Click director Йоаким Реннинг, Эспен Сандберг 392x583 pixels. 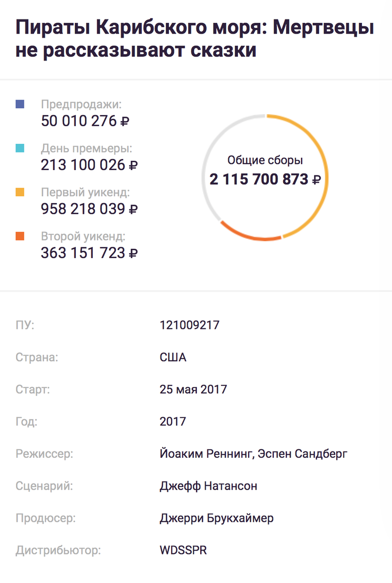[x=254, y=454]
